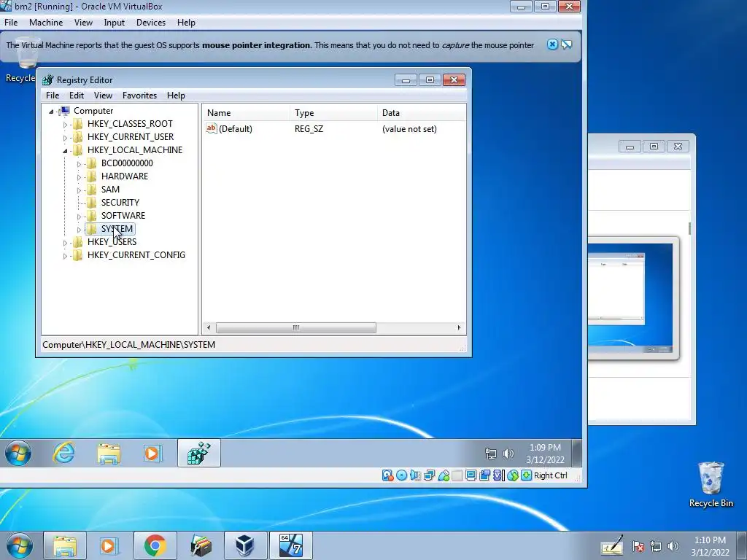Sort values by the Type column header
The height and width of the screenshot is (560, 747).
(x=333, y=113)
